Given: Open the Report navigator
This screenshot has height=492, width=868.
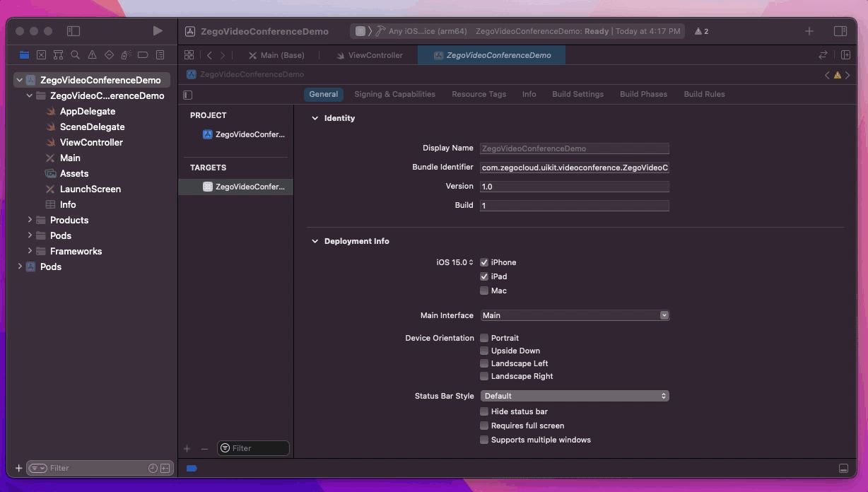Looking at the screenshot, I should [x=160, y=54].
